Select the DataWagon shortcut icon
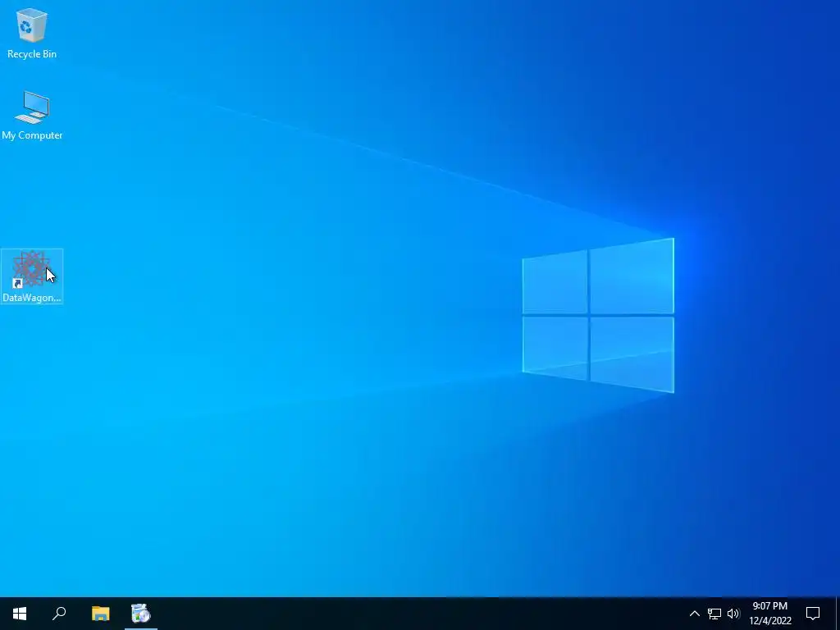This screenshot has height=630, width=840. [32, 276]
